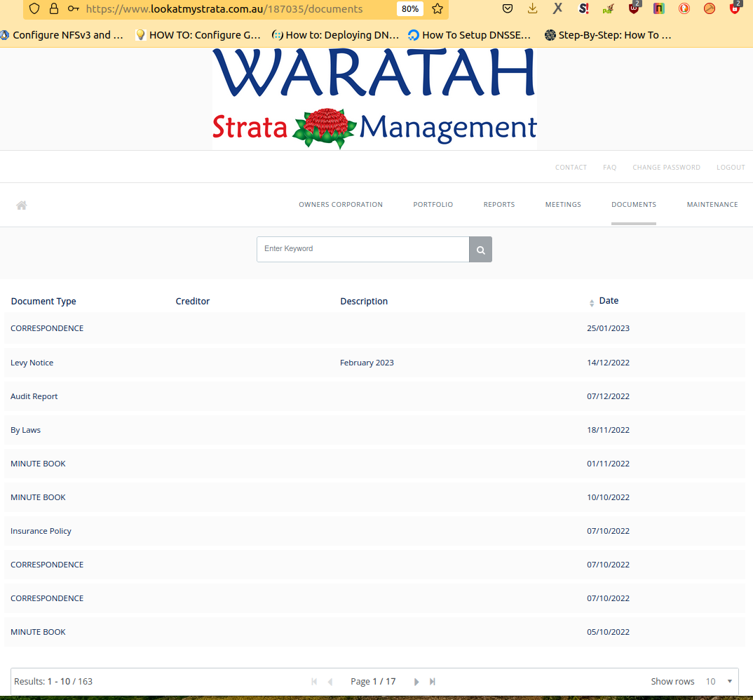
Task: Click the Creditor column header
Action: [x=193, y=301]
